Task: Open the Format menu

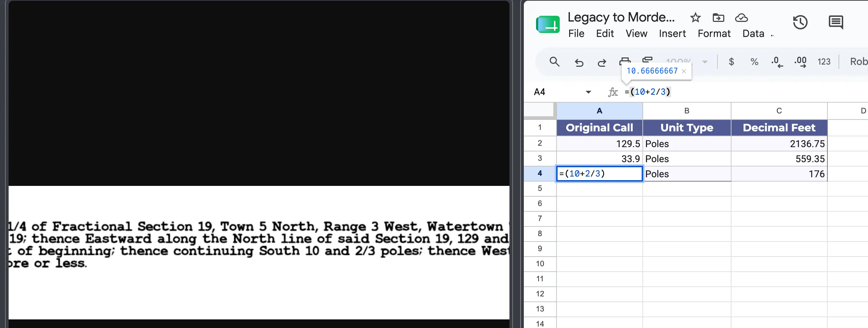Action: click(x=714, y=34)
